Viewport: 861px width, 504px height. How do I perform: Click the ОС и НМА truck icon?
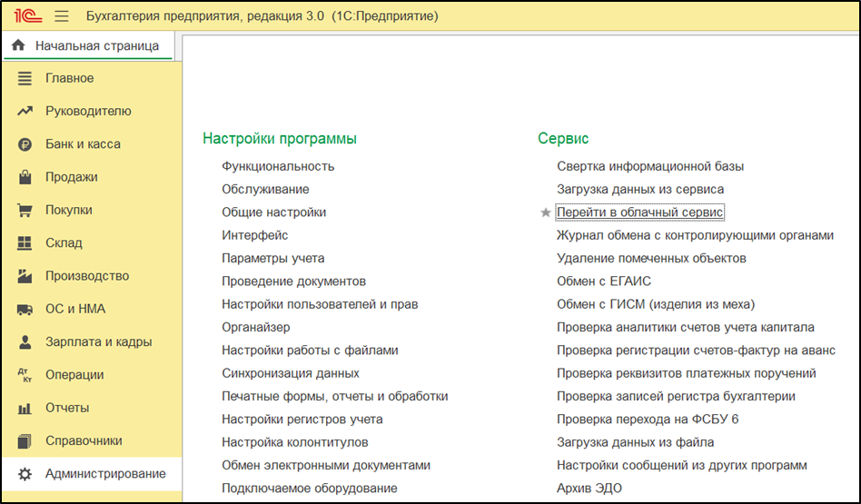pyautogui.click(x=25, y=309)
